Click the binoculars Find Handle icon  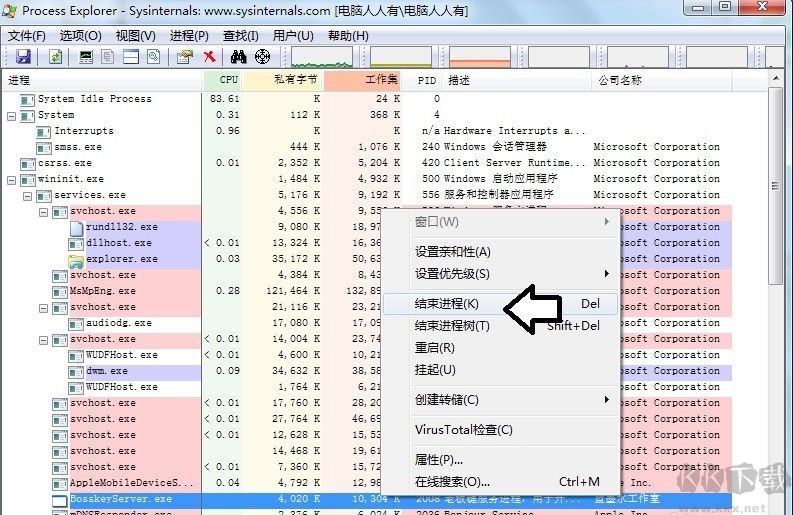tap(239, 57)
